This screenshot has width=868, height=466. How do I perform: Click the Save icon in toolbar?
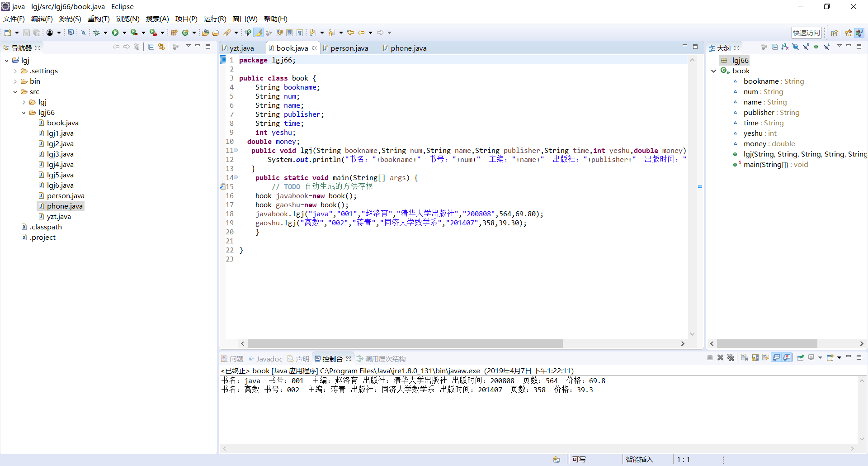coord(26,33)
